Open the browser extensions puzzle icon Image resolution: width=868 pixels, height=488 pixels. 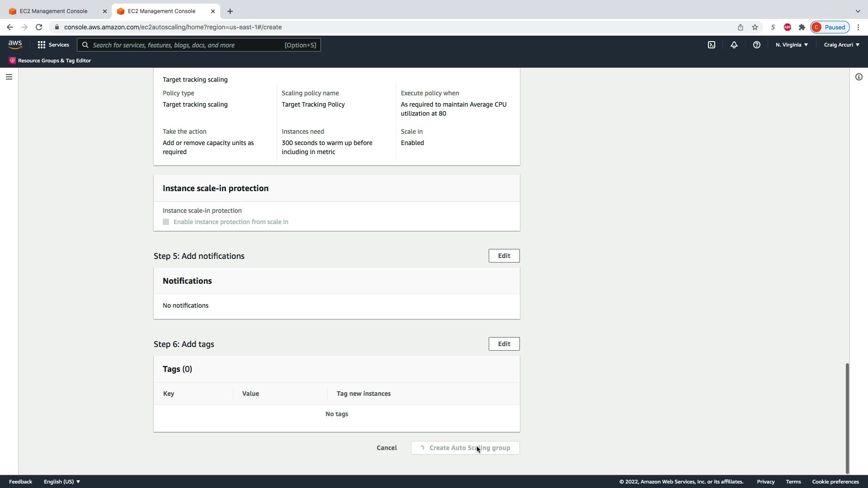802,27
